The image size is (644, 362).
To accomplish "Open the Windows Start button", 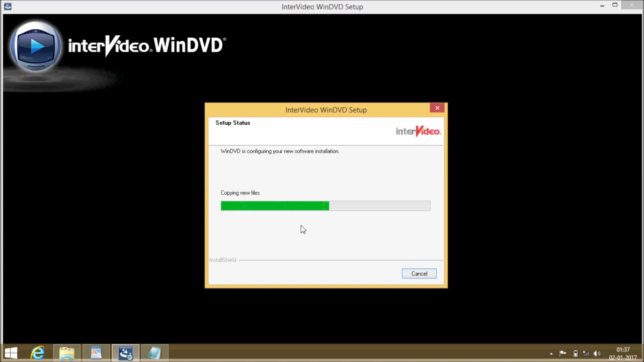I will click(11, 353).
